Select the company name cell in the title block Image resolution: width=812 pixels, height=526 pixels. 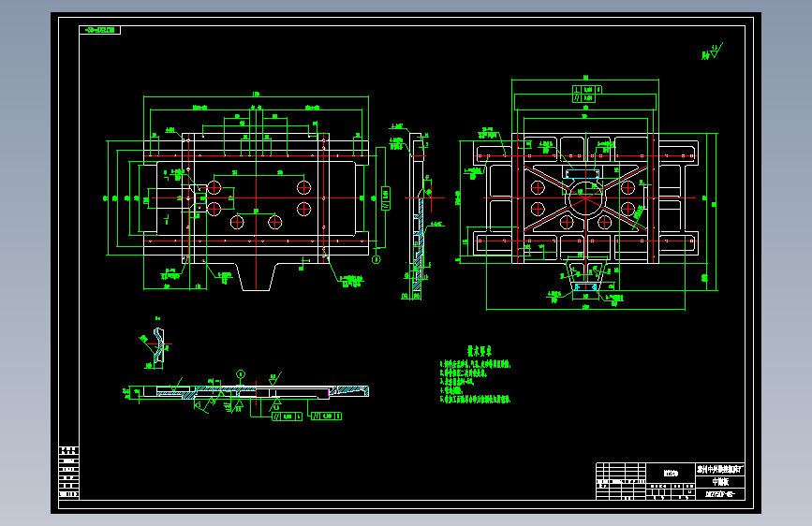point(720,470)
